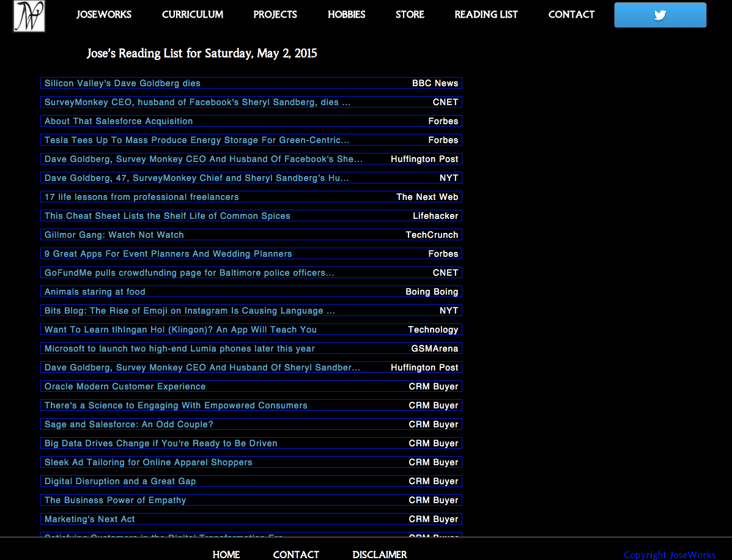Screen dimensions: 732x560
Task: Click the Lifehacker source label
Action: point(435,216)
